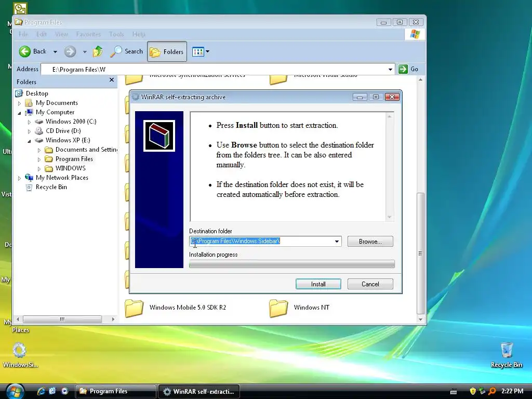Click the Program Files taskbar button

coord(115,391)
